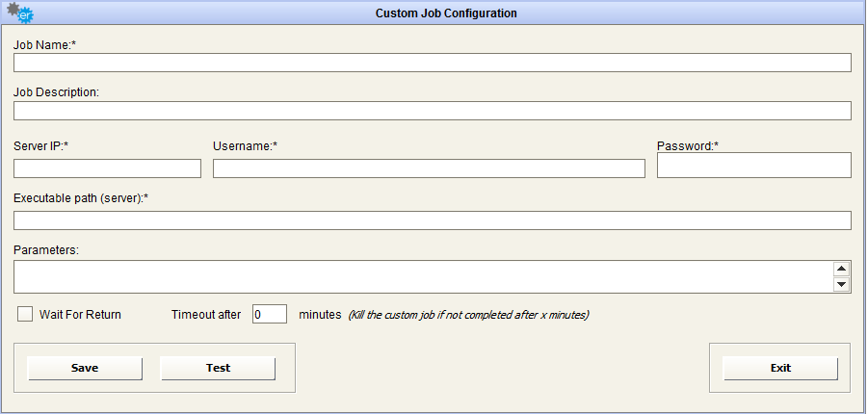Click the Timeout after minutes field
This screenshot has width=868, height=414.
pos(270,314)
